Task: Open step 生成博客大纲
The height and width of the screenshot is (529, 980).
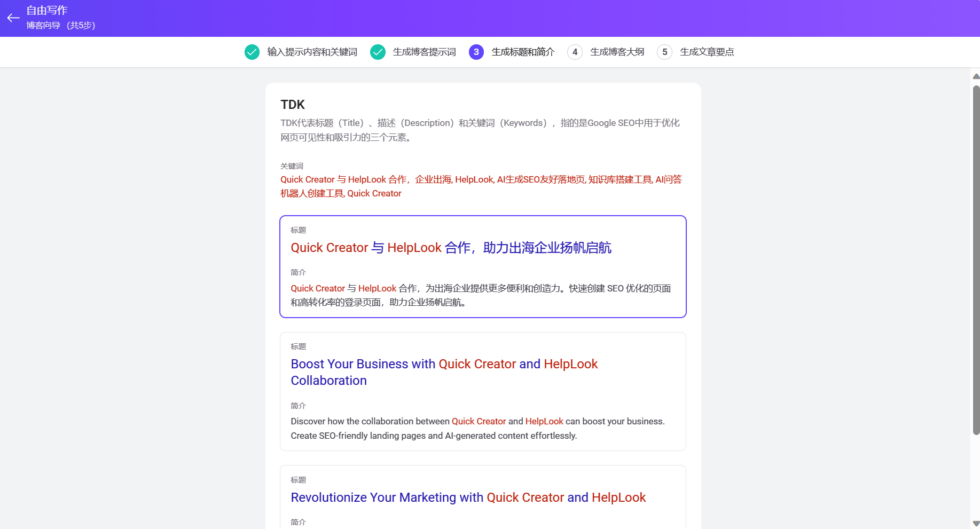Action: (617, 52)
